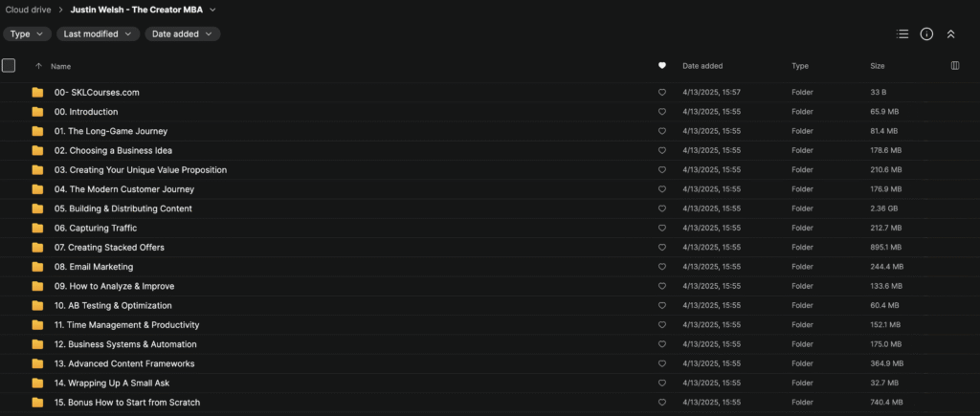Expand Justin Welsh - The Creator MBA breadcrumb menu
Viewport: 980px width, 416px height.
click(x=212, y=10)
